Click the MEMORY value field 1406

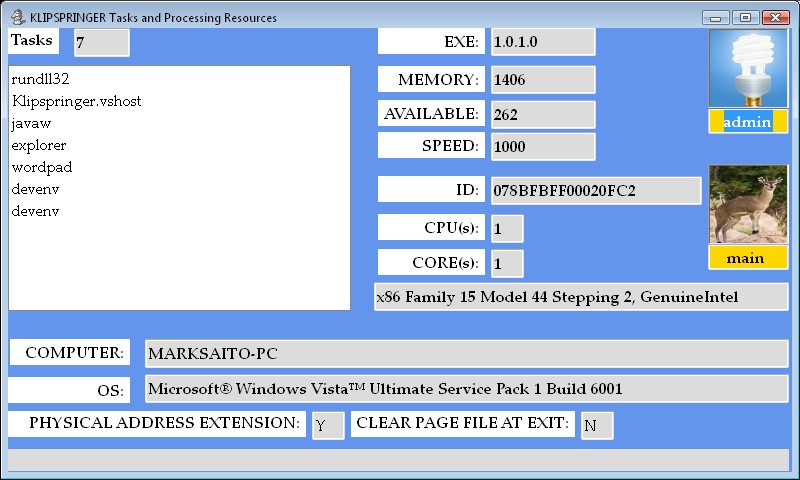[x=540, y=80]
